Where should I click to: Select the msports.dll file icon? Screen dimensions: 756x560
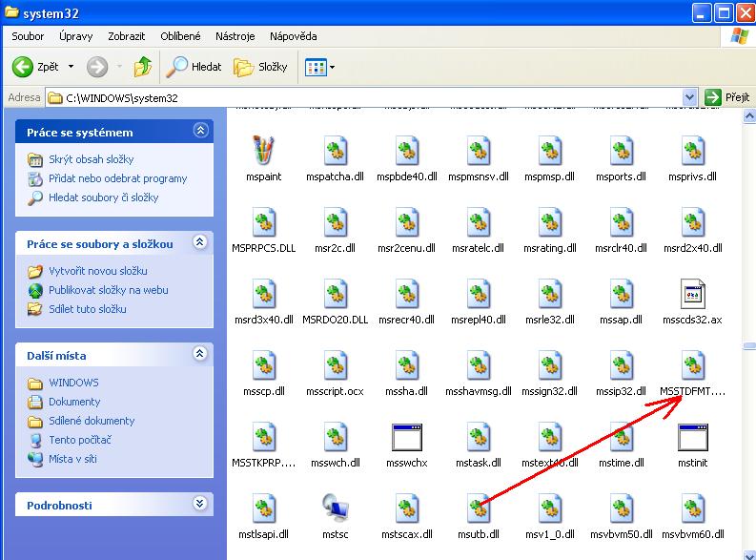tap(621, 151)
